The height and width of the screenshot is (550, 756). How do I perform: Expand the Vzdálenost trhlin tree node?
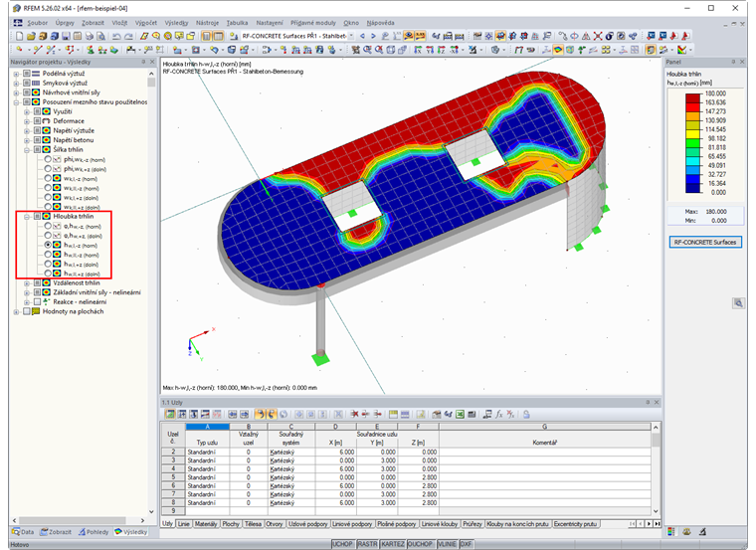[27, 282]
